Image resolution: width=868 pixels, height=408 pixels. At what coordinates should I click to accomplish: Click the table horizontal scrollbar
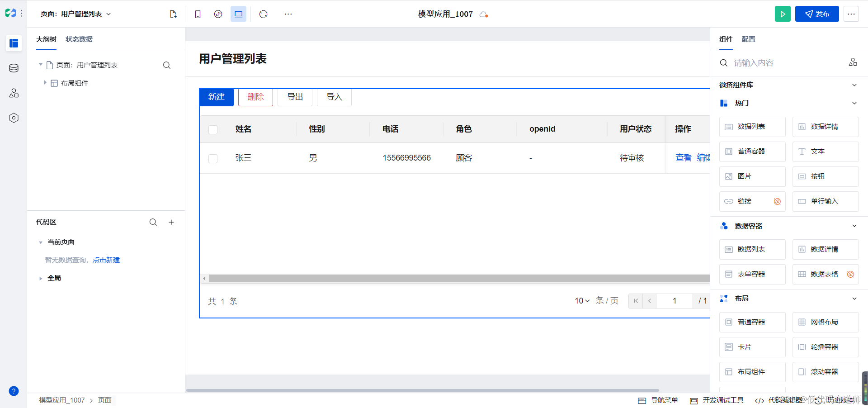[459, 279]
